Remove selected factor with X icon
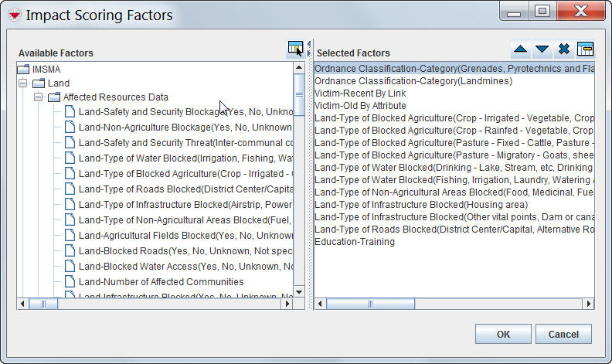 click(564, 49)
